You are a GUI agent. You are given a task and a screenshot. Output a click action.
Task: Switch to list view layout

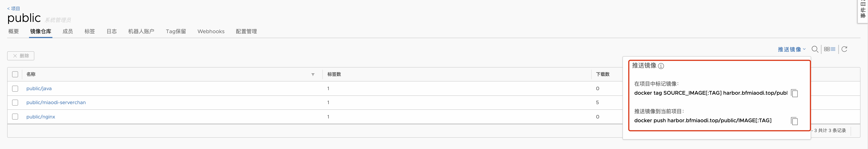pos(833,49)
